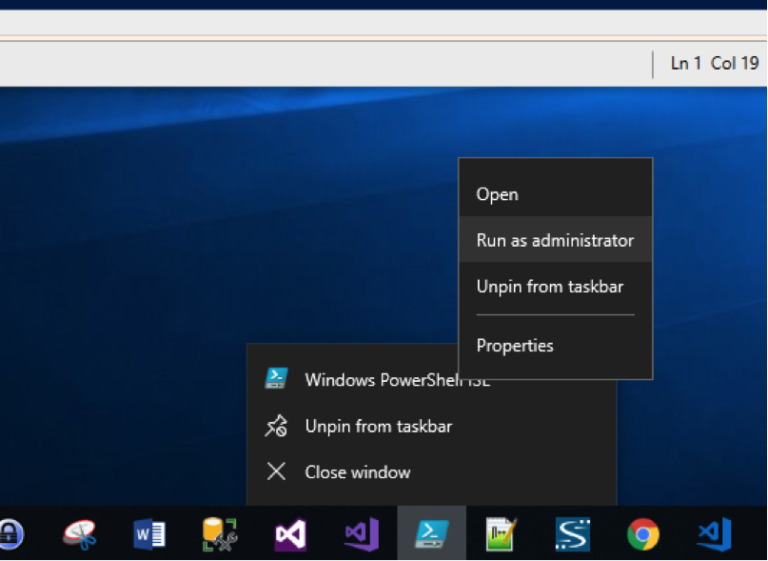Image resolution: width=768 pixels, height=561 pixels.
Task: Click the blue S icon on the taskbar
Action: click(572, 535)
